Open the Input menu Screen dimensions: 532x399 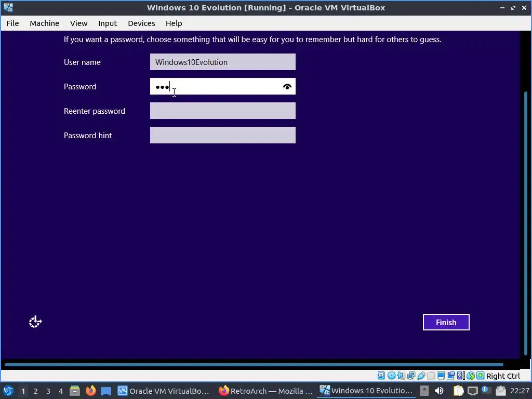108,23
